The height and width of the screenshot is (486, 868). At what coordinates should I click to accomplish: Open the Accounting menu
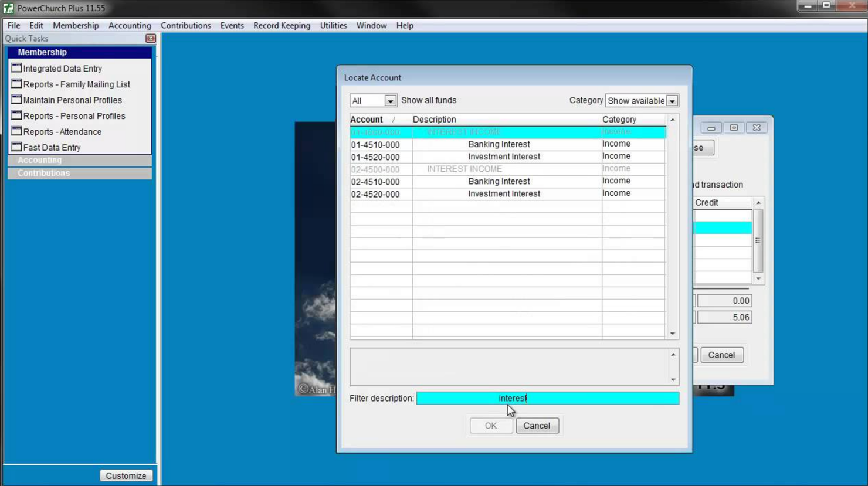click(130, 25)
